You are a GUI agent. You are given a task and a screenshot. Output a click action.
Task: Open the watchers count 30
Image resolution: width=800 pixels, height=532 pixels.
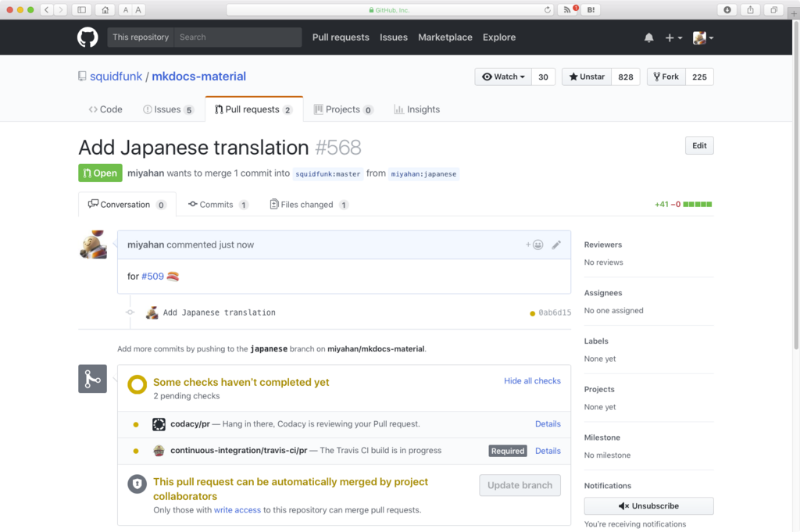coord(544,77)
